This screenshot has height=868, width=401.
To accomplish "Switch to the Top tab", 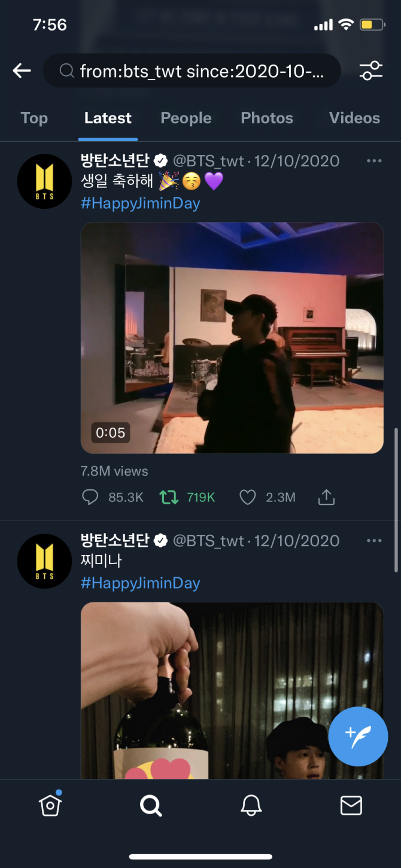I will coord(34,118).
